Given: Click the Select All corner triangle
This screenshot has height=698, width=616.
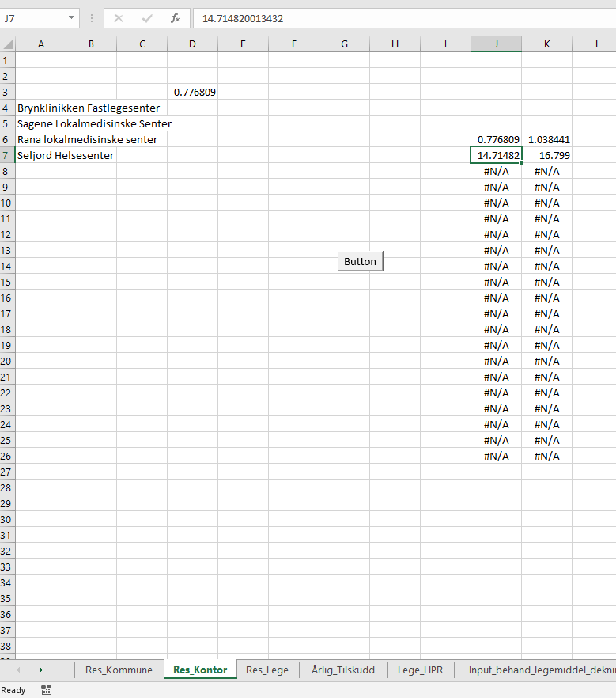Looking at the screenshot, I should 9,44.
